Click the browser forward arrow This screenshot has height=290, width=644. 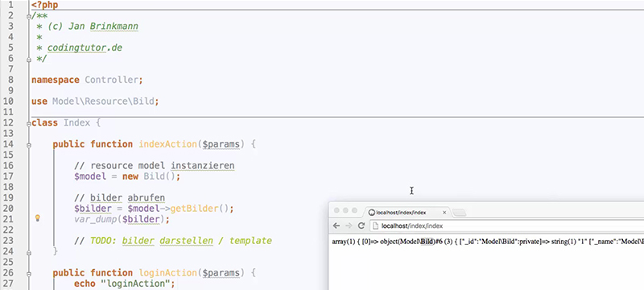point(349,226)
